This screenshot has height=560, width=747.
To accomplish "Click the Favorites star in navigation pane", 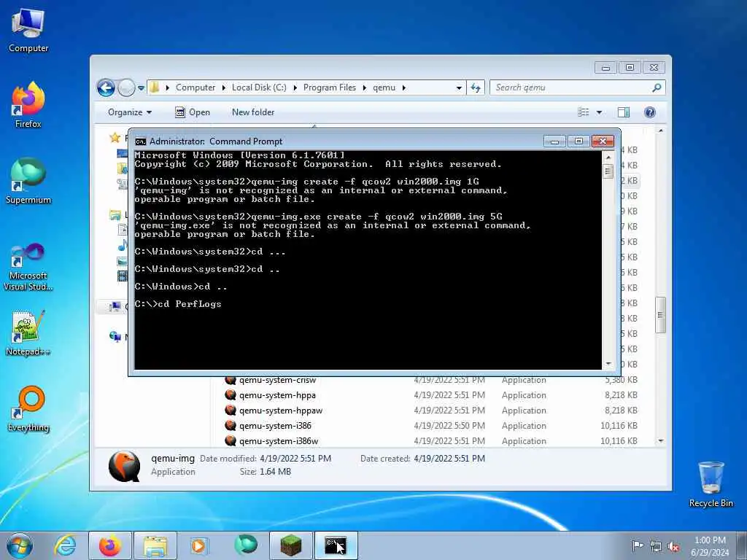I will pyautogui.click(x=115, y=138).
